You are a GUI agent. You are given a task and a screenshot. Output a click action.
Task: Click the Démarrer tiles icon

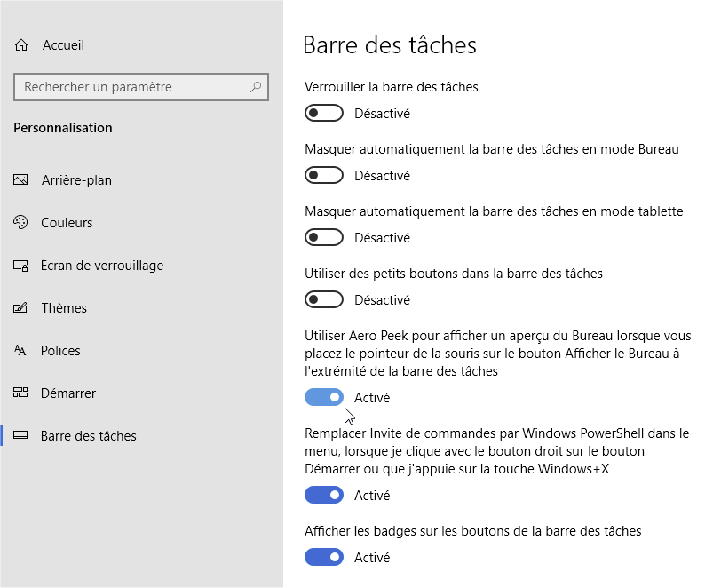(x=20, y=393)
